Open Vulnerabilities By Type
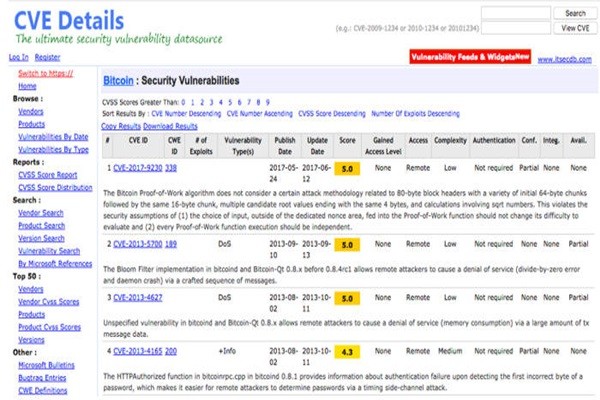Image resolution: width=600 pixels, height=400 pixels. [53, 149]
